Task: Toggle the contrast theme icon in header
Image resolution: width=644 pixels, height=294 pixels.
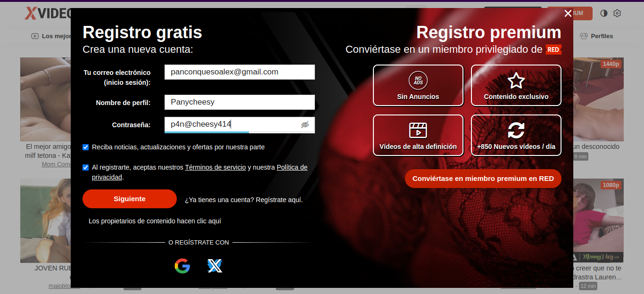Action: [603, 13]
